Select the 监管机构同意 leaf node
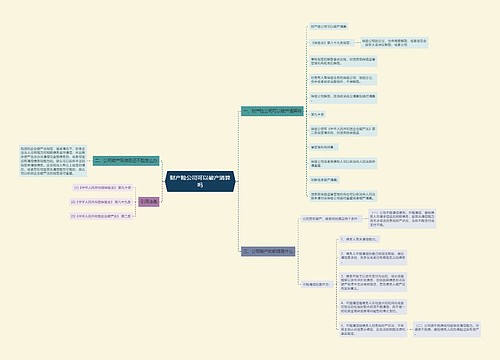This screenshot has height=360, width=500. coord(324,147)
